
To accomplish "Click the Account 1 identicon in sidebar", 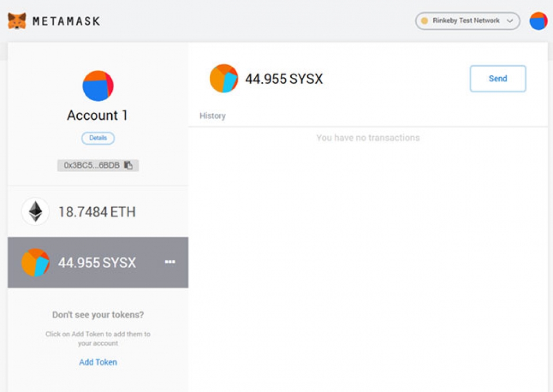I will (98, 86).
